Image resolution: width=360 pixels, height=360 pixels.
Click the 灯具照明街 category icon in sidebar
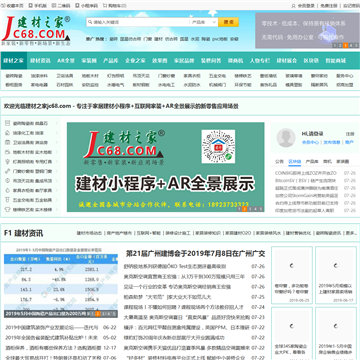click(x=8, y=162)
